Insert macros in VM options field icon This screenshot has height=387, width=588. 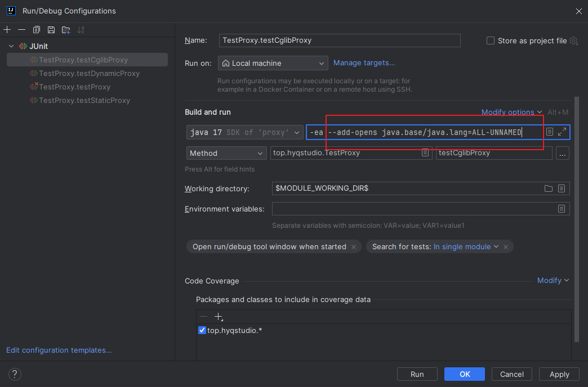pyautogui.click(x=549, y=132)
